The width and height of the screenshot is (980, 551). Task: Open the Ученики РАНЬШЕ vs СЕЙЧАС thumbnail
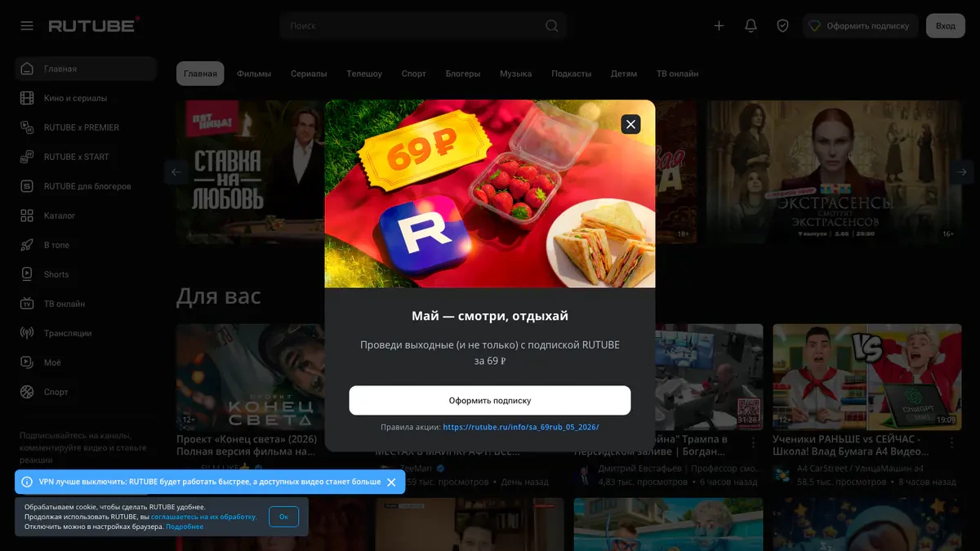pos(866,377)
